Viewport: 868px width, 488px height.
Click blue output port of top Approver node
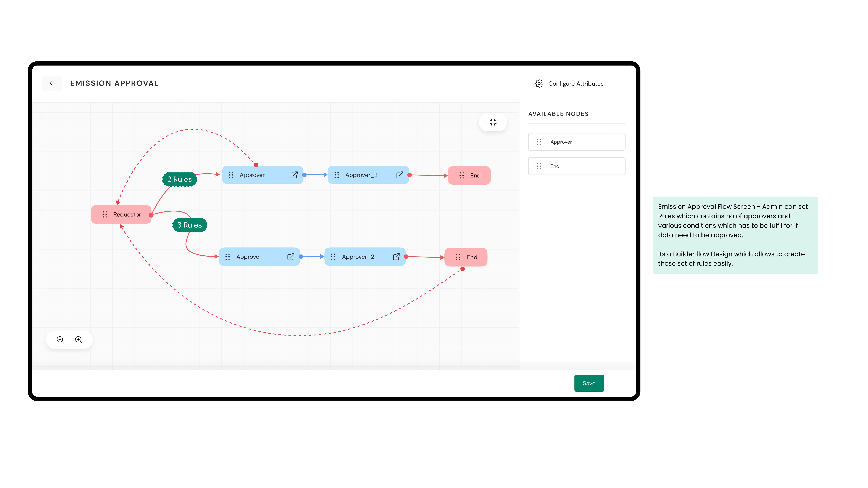click(304, 175)
